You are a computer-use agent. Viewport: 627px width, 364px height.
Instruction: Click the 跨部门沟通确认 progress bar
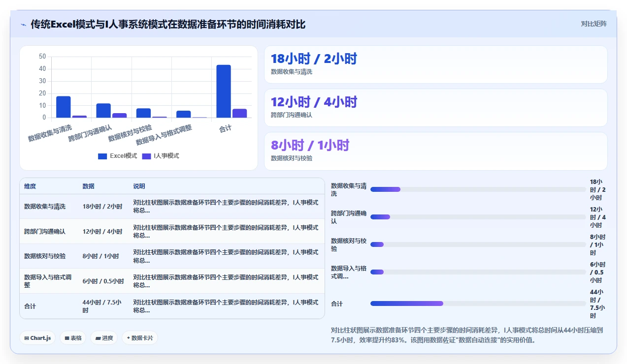pos(478,217)
